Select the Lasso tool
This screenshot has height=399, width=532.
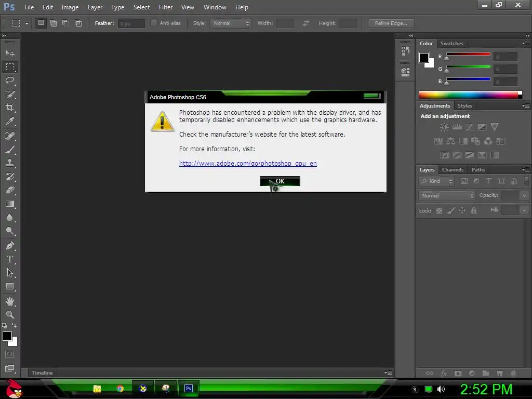pyautogui.click(x=10, y=81)
